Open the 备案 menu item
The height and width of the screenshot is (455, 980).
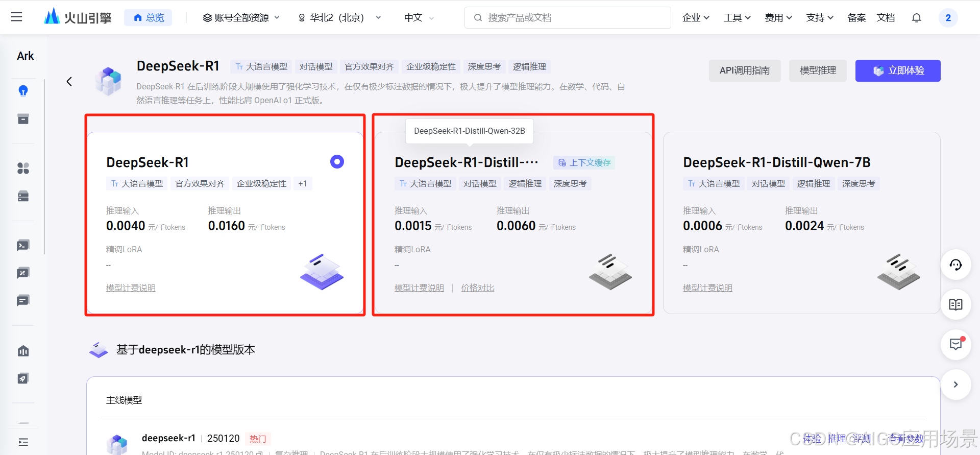tap(856, 17)
